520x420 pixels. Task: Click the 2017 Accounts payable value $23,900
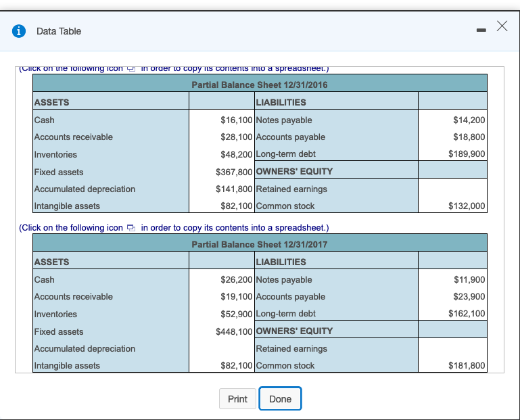pos(469,297)
